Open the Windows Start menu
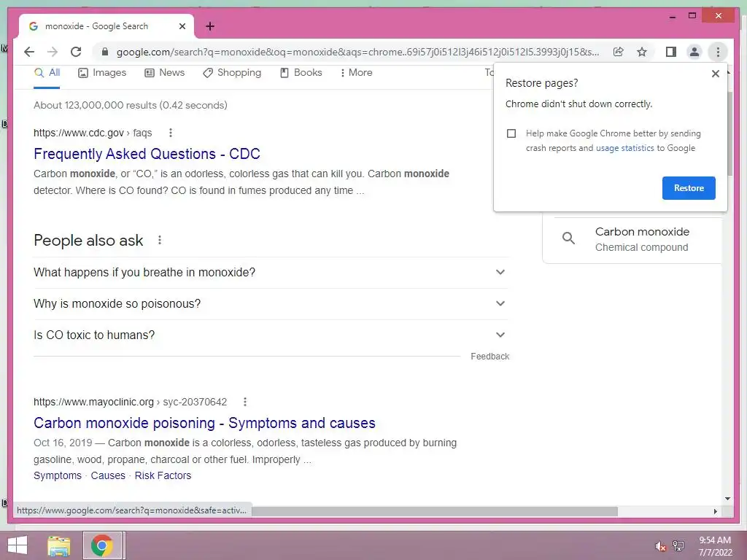The image size is (747, 560). coord(18,545)
